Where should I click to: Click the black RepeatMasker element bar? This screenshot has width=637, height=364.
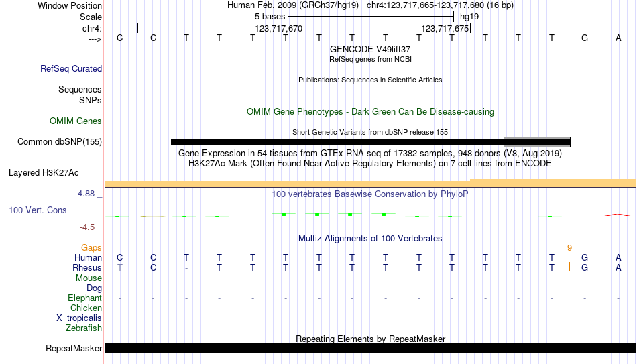tap(370, 348)
